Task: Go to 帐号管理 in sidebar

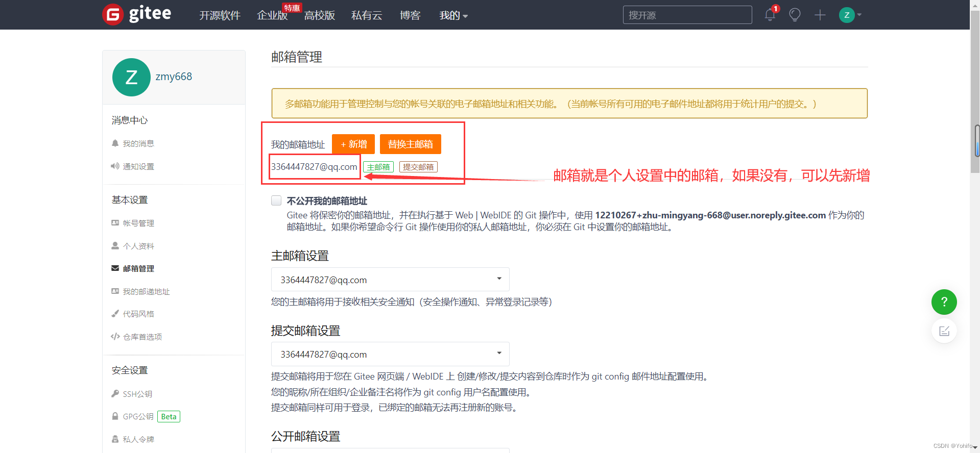Action: coord(138,223)
